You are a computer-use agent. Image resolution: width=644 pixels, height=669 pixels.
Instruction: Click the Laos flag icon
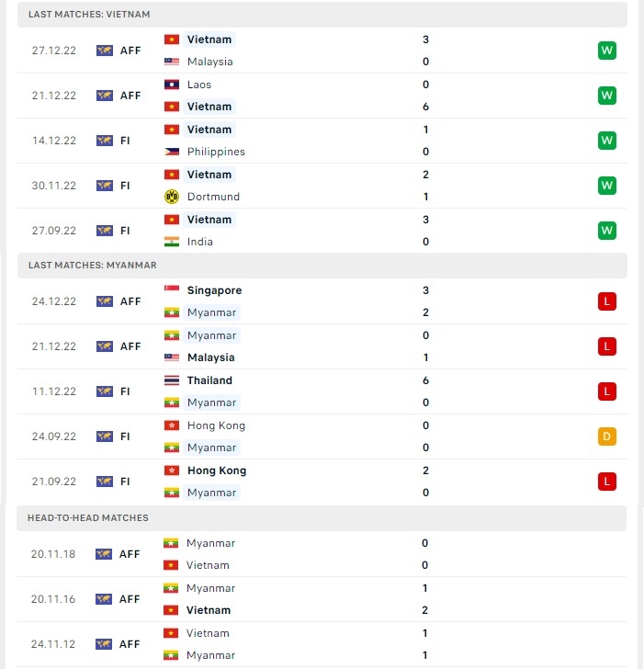(172, 85)
